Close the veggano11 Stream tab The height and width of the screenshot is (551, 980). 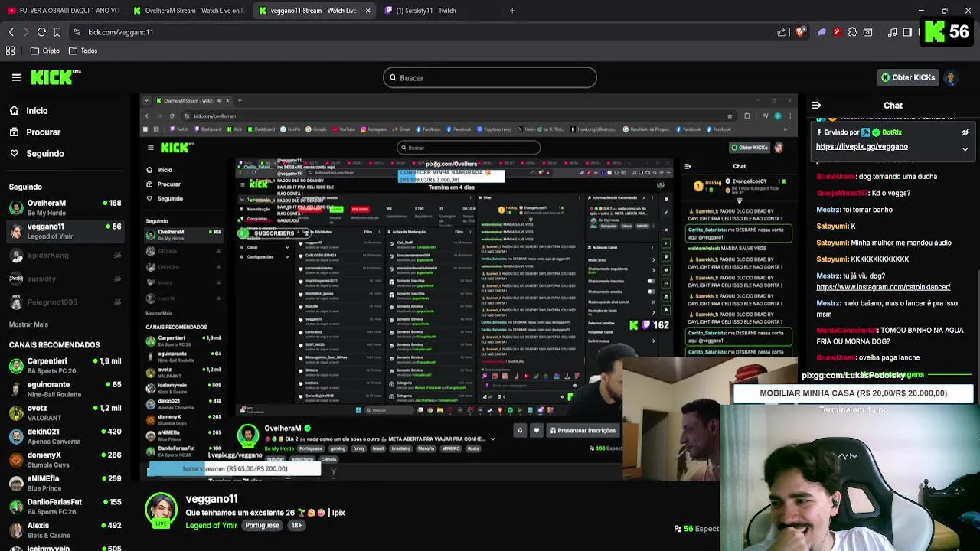pyautogui.click(x=367, y=11)
